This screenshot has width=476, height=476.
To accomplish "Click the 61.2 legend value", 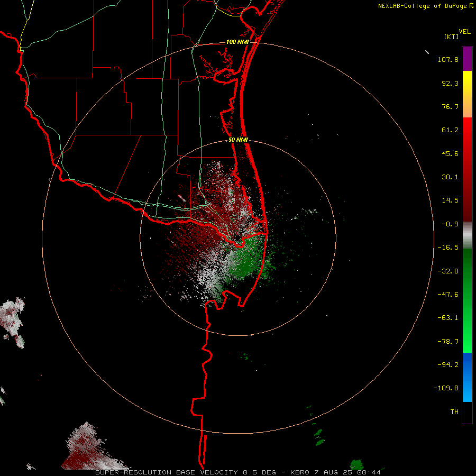I will click(x=450, y=130).
